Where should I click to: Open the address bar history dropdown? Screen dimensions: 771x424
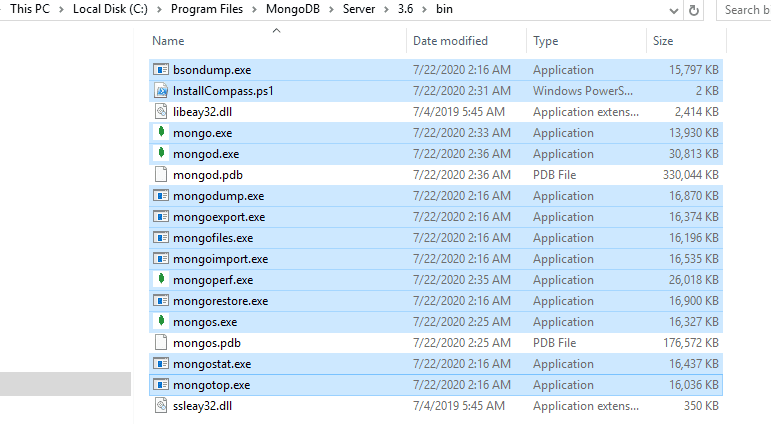click(670, 10)
